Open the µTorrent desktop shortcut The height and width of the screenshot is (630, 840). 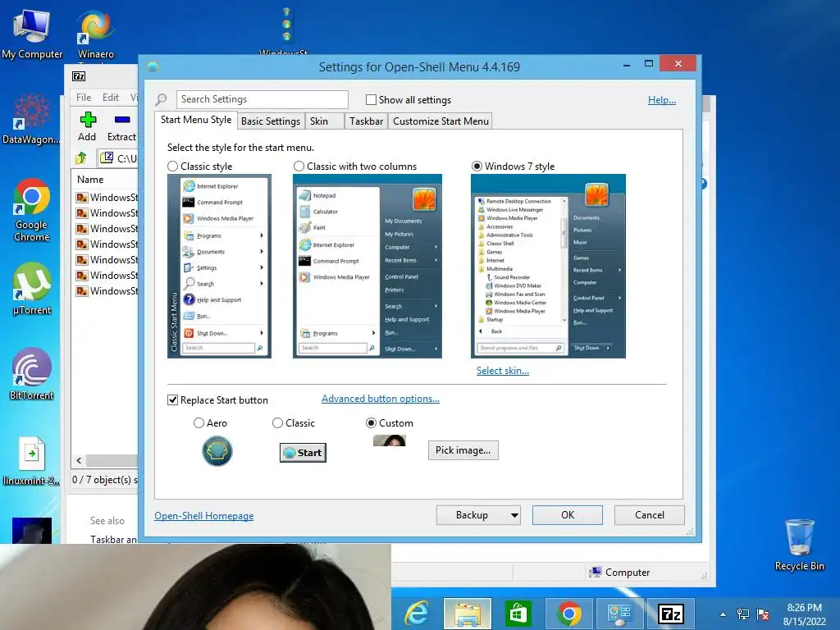point(32,288)
